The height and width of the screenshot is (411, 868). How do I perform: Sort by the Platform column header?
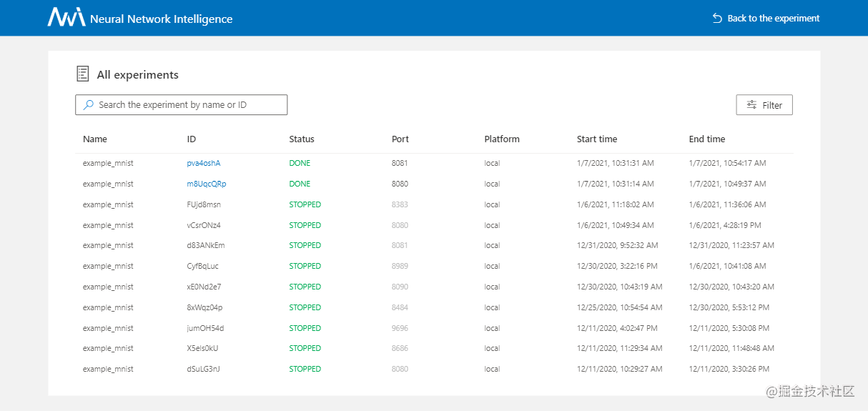(x=502, y=139)
